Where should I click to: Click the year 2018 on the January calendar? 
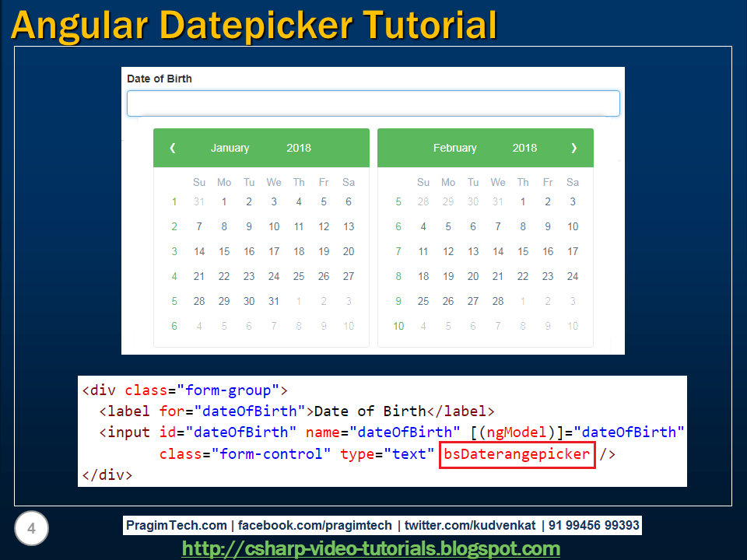pyautogui.click(x=298, y=148)
